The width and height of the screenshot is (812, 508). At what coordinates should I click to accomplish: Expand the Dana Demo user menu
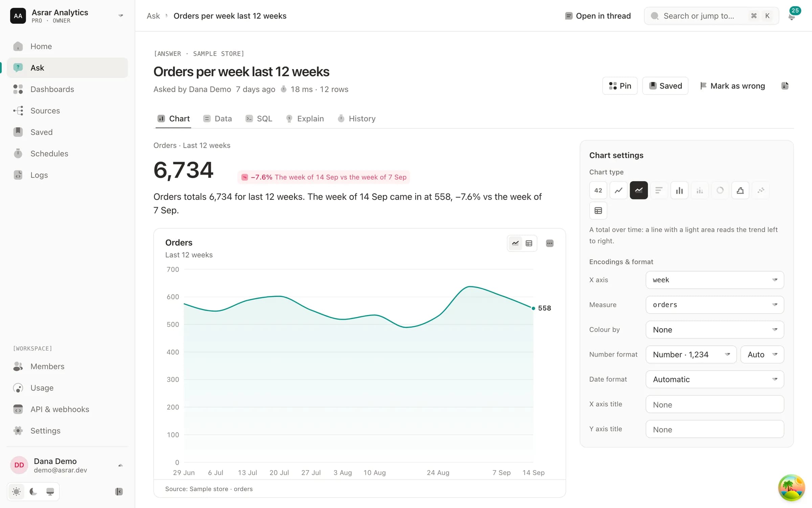pyautogui.click(x=67, y=465)
